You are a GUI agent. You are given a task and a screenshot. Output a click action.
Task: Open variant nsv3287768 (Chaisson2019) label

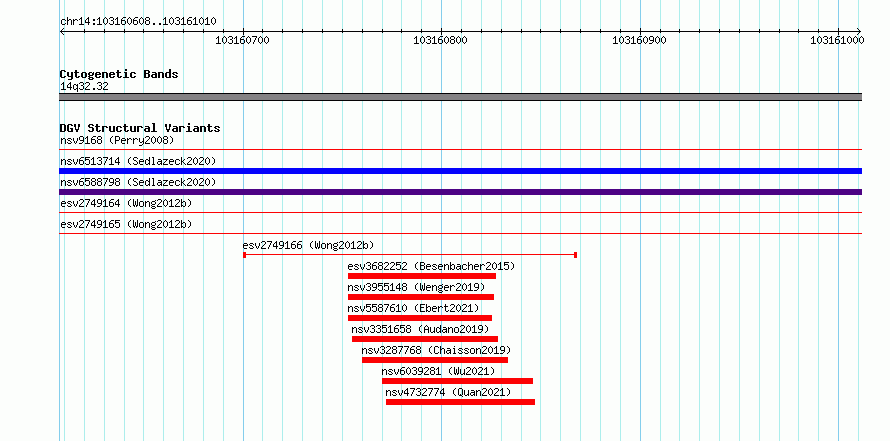point(436,350)
